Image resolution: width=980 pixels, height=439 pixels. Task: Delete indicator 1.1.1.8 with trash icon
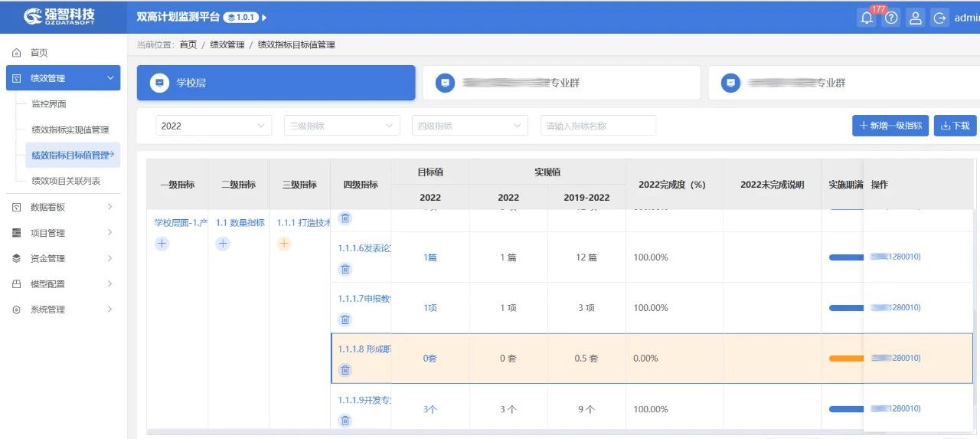345,370
